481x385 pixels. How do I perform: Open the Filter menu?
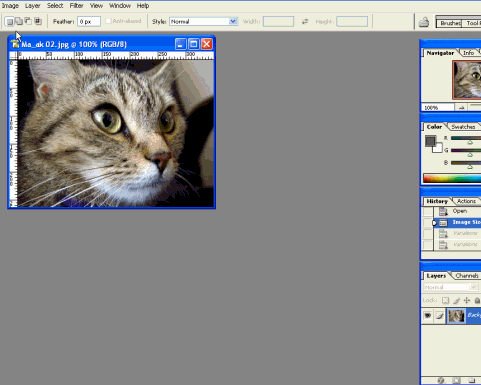pyautogui.click(x=76, y=6)
